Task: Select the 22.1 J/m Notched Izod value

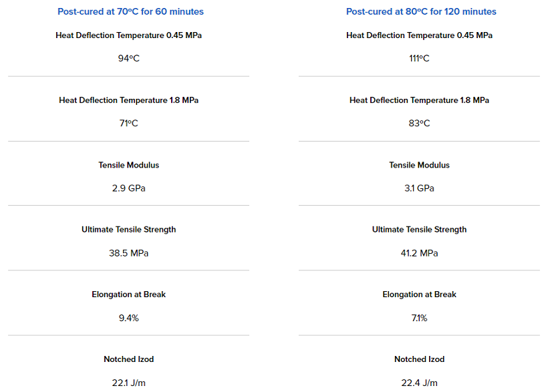Action: (x=129, y=383)
